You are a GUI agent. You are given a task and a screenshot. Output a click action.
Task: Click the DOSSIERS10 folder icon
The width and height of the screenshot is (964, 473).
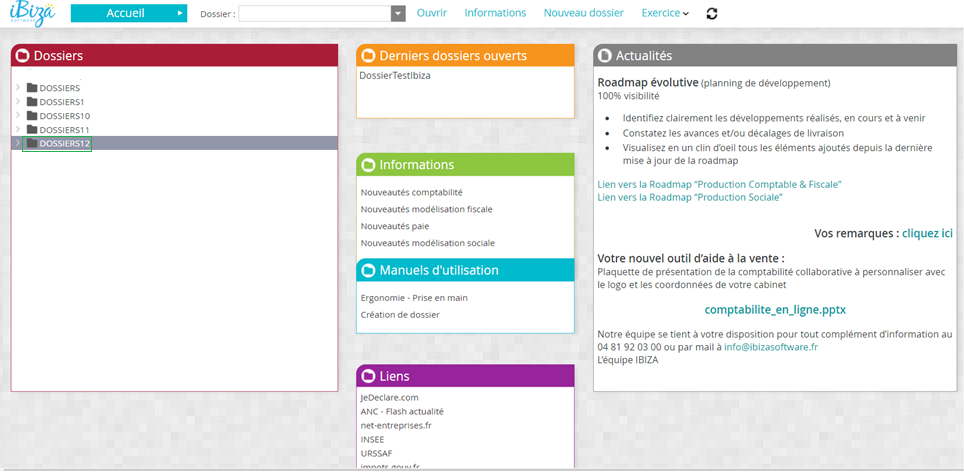tap(32, 116)
